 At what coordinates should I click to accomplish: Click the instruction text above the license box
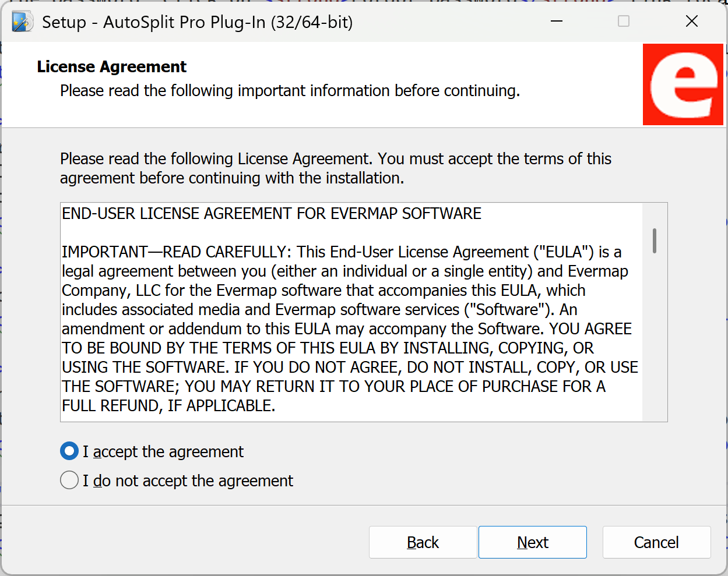335,168
